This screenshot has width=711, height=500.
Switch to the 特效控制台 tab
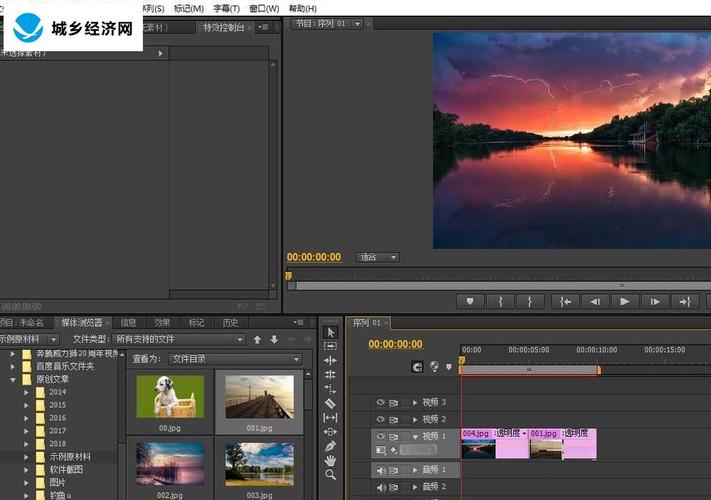(x=224, y=28)
